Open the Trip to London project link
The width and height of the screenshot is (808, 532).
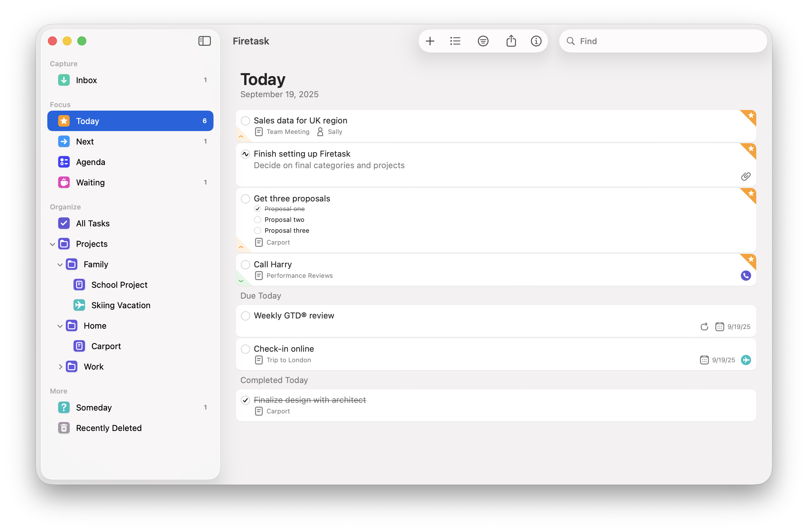click(288, 360)
